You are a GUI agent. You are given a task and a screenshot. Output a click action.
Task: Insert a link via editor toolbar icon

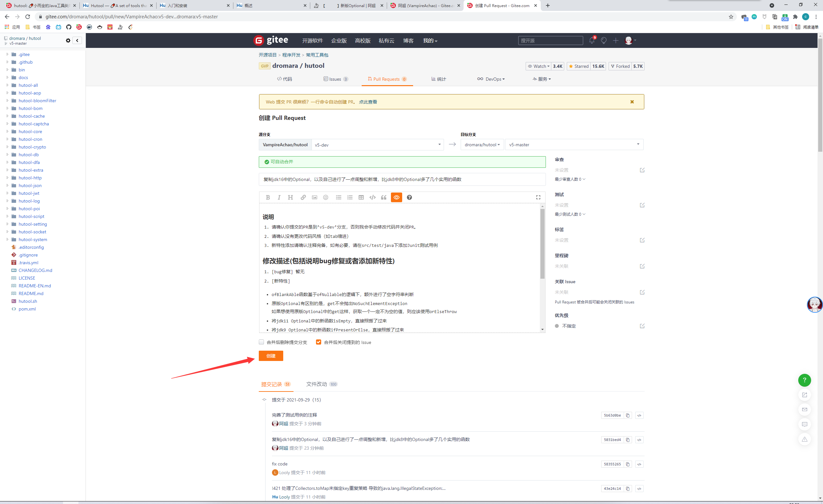click(x=303, y=197)
